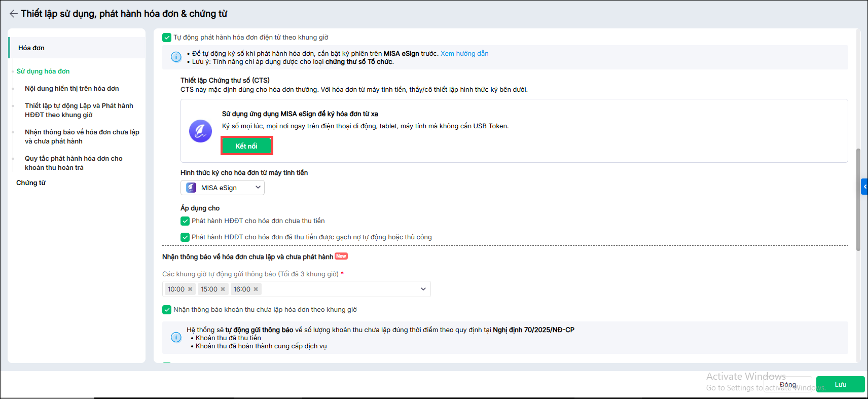
Task: Click the info icon beside the digital signing note
Action: (x=176, y=57)
